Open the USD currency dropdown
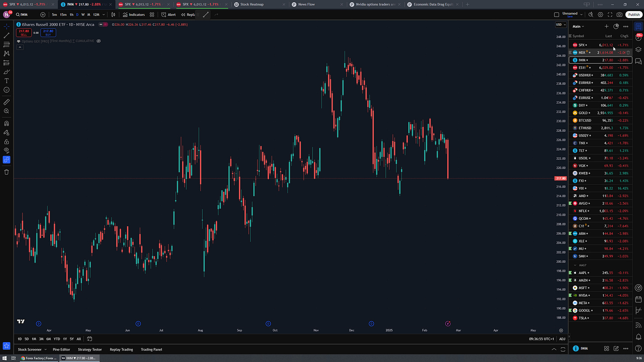644x362 pixels. coord(560,25)
